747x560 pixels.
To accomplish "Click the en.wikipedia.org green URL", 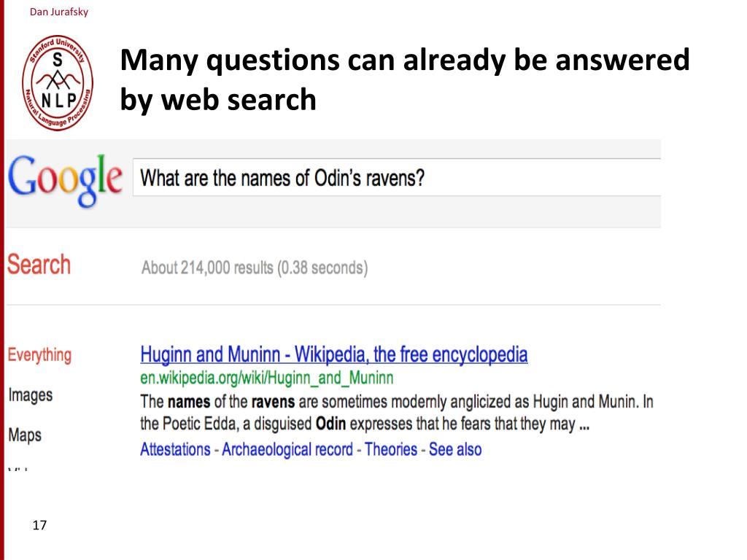I will [x=267, y=378].
